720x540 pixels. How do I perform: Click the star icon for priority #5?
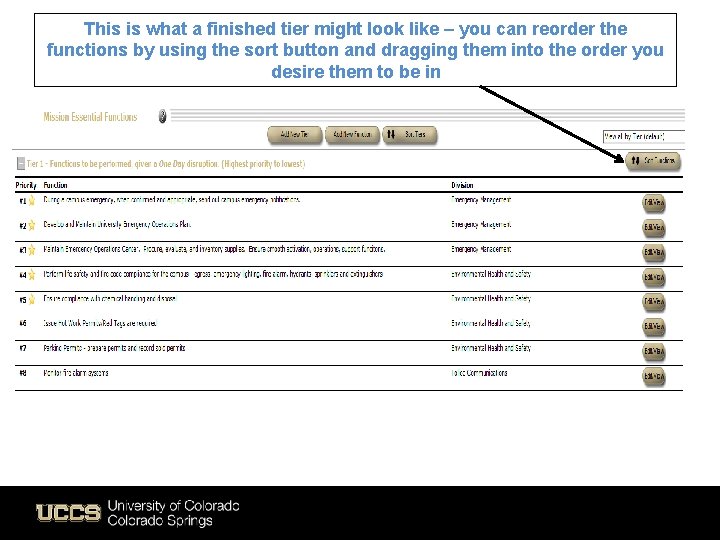click(x=32, y=300)
